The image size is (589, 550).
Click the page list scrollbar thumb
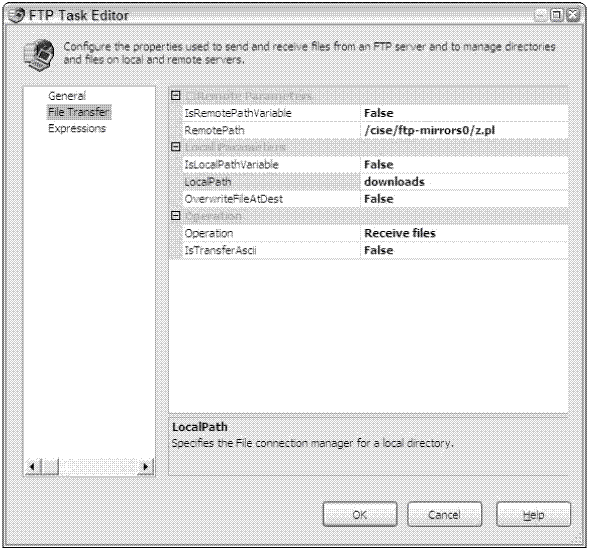tap(50, 467)
